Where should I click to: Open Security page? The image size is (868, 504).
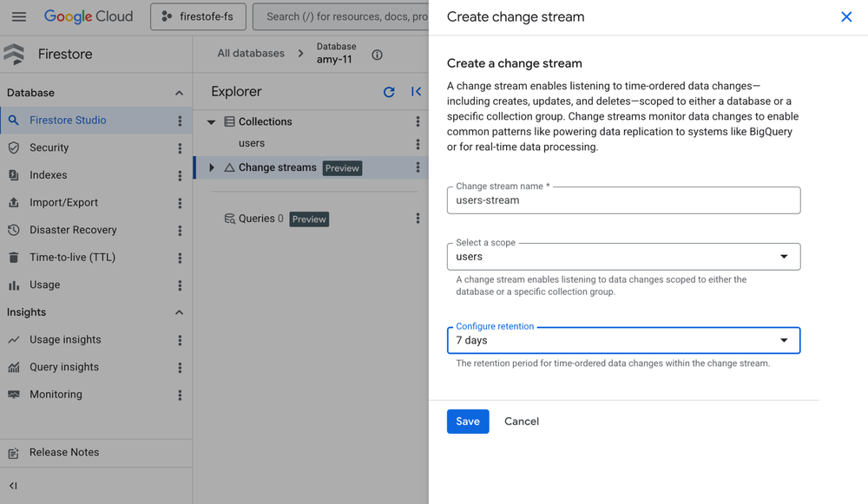pos(49,147)
